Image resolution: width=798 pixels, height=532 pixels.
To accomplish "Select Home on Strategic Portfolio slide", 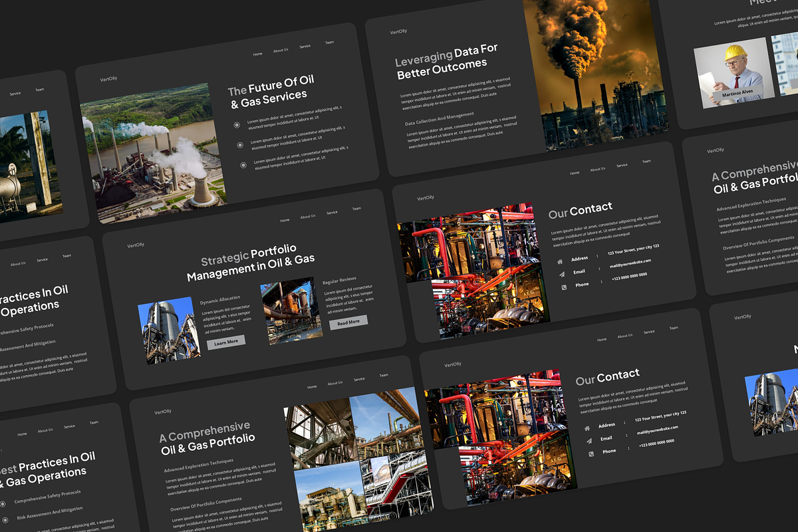I will point(285,220).
